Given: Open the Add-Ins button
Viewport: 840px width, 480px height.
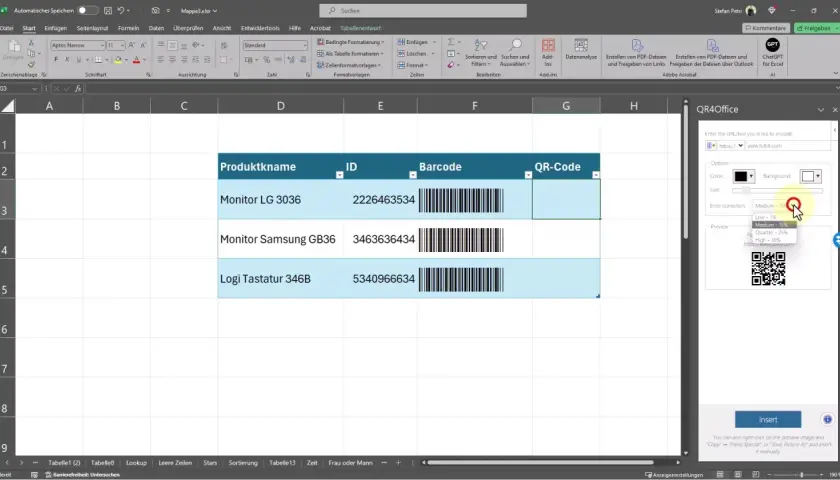Looking at the screenshot, I should 548,52.
